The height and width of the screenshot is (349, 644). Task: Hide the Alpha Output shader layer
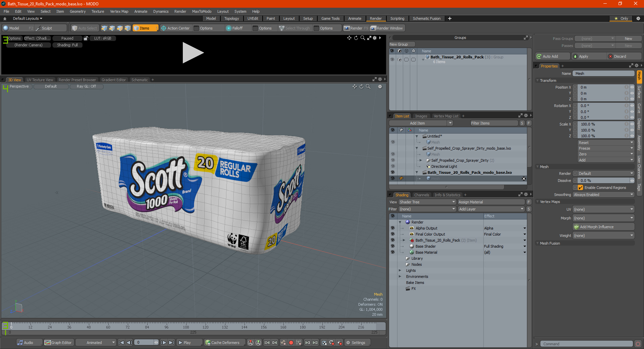(392, 228)
